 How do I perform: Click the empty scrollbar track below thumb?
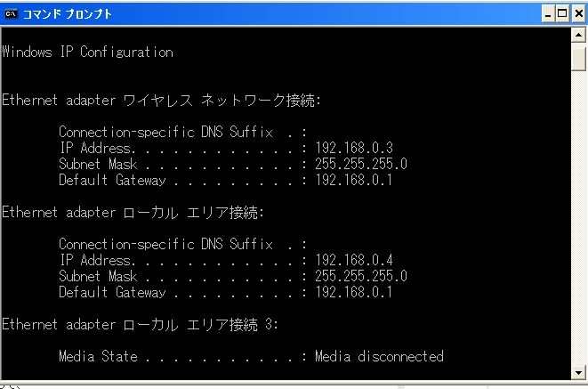[x=579, y=223]
